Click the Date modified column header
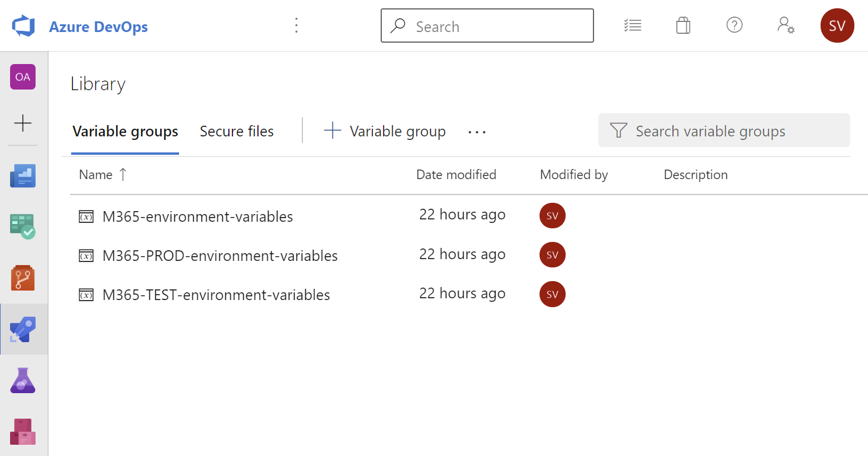This screenshot has width=868, height=456. pyautogui.click(x=456, y=174)
